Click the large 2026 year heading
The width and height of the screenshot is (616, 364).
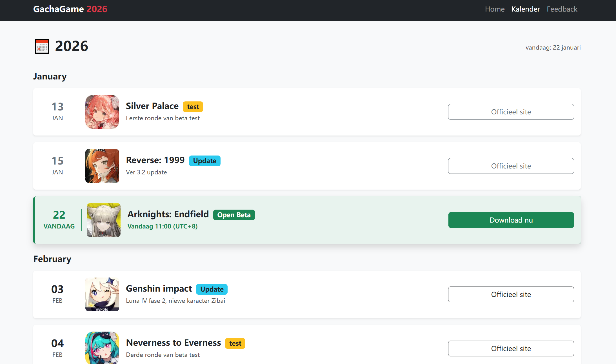pos(72,46)
